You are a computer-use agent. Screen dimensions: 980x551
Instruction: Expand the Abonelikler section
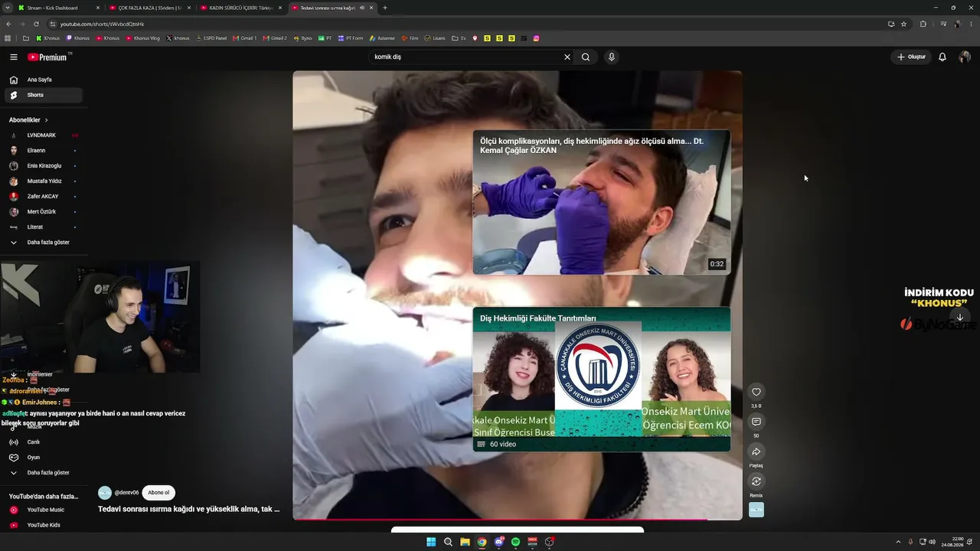tap(28, 120)
